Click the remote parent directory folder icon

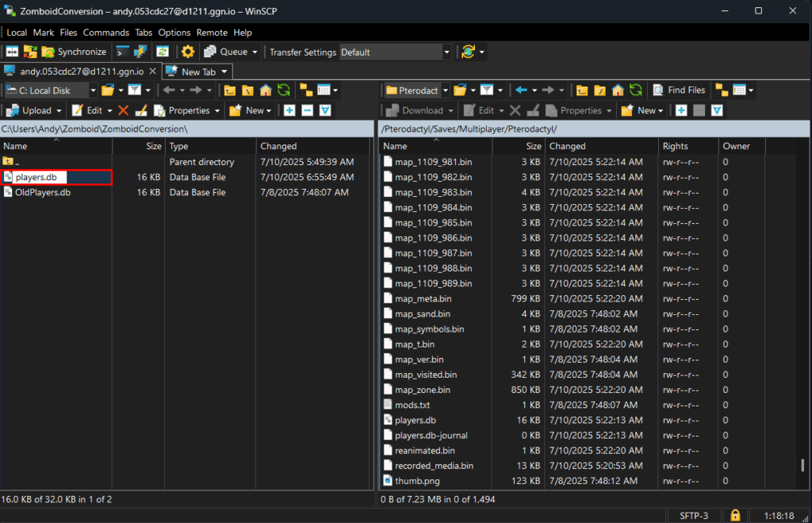click(x=582, y=90)
